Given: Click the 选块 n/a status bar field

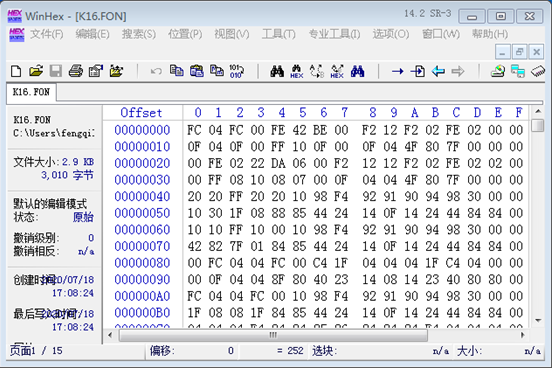Looking at the screenshot, I should tap(380, 351).
